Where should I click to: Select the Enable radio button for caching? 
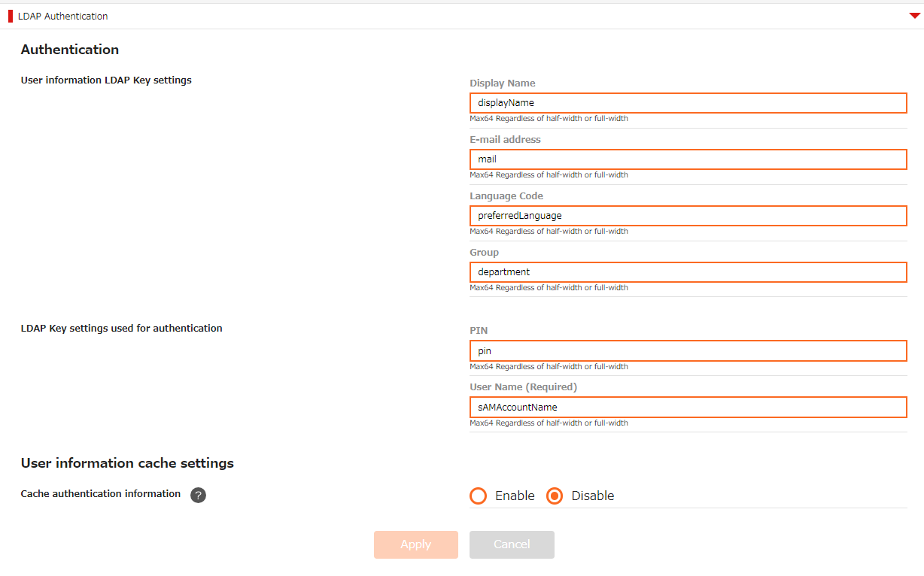point(479,496)
